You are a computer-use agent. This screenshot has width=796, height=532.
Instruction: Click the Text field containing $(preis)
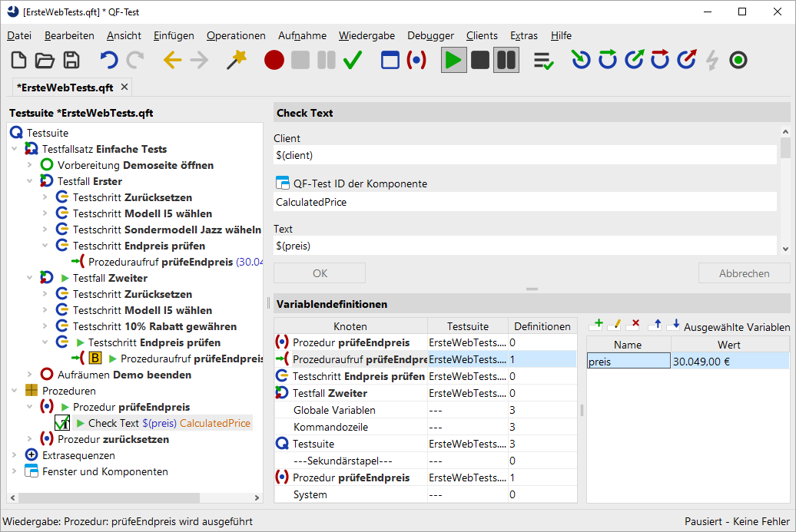pos(525,246)
